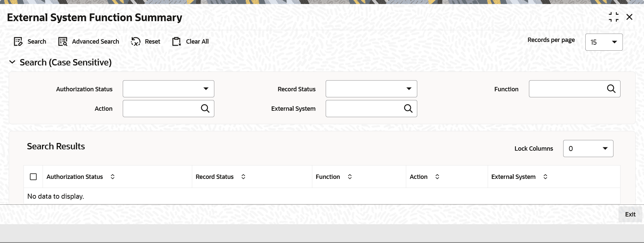
Task: Open the Authorization Status dropdown
Action: coord(168,89)
